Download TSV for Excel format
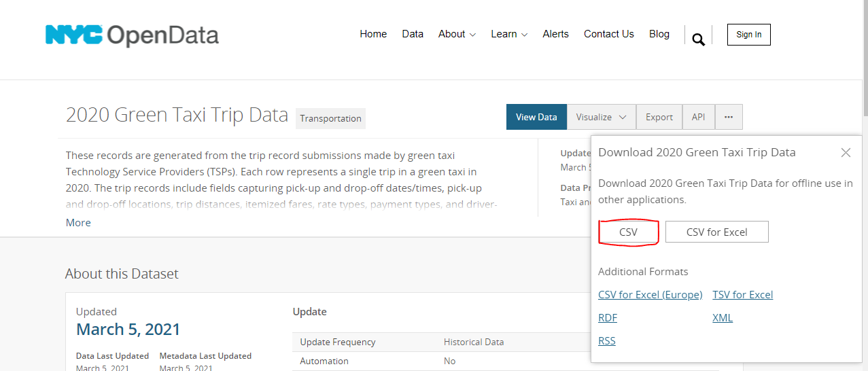Screen dimensions: 868x371 pos(743,295)
